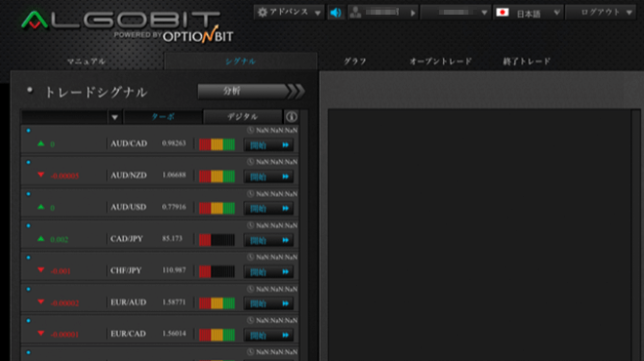The width and height of the screenshot is (644, 361).
Task: Click the EUR/AUD price 1.58771
Action: point(174,301)
